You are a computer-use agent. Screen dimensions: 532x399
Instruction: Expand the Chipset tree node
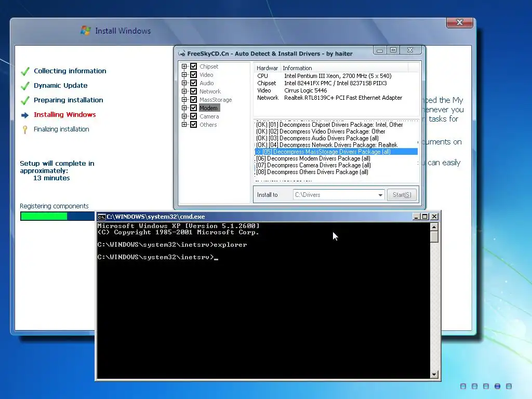(184, 66)
